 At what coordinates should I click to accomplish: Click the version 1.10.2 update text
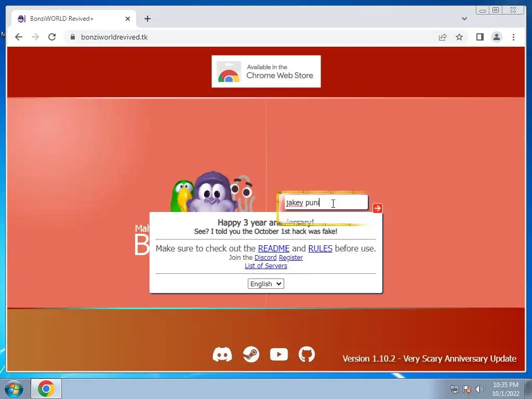[429, 358]
